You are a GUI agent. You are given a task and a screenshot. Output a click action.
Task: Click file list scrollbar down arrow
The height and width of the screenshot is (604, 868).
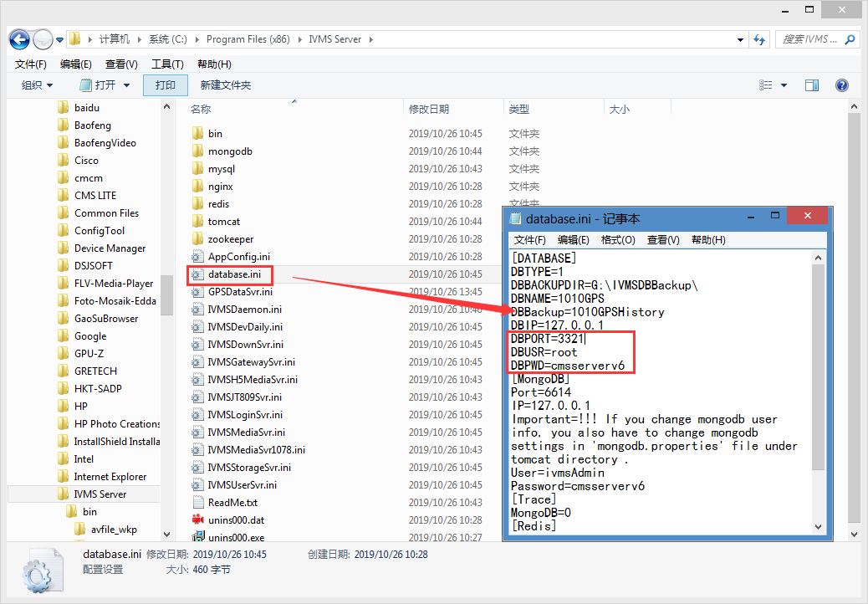[854, 535]
